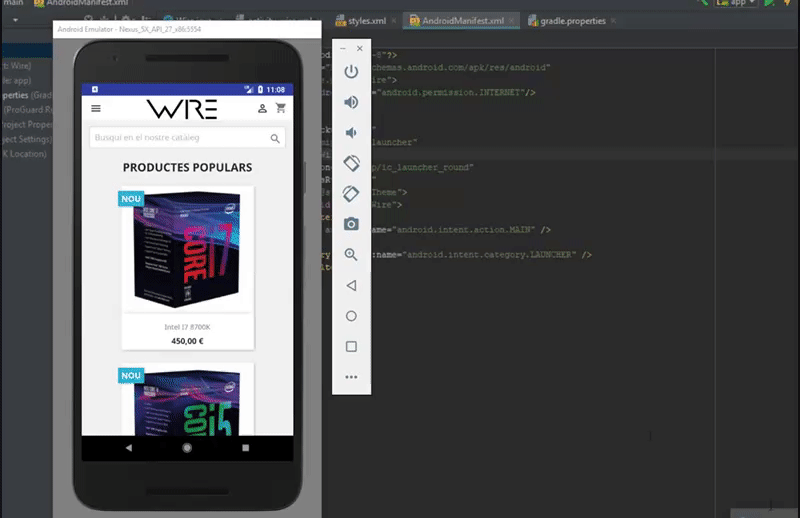Click the notification icon in phone status bar

(95, 89)
